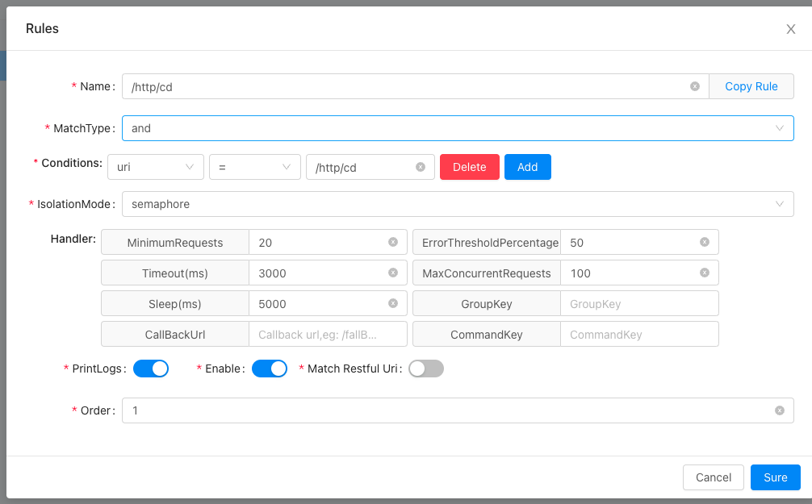The image size is (812, 504).
Task: Disable the PrintLogs toggle
Action: coord(151,369)
